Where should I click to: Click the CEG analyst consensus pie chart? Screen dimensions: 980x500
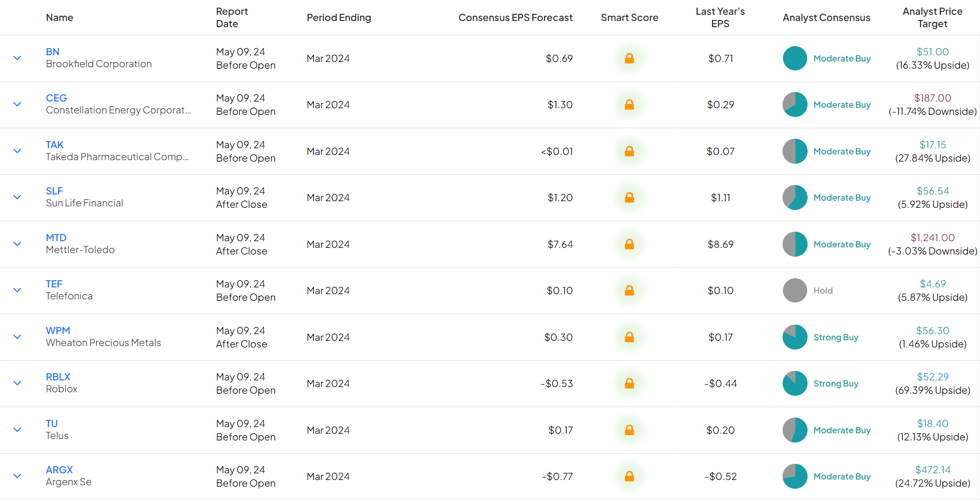795,104
